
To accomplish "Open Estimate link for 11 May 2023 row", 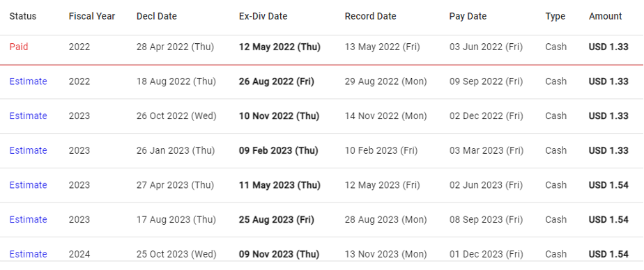I will [x=28, y=185].
